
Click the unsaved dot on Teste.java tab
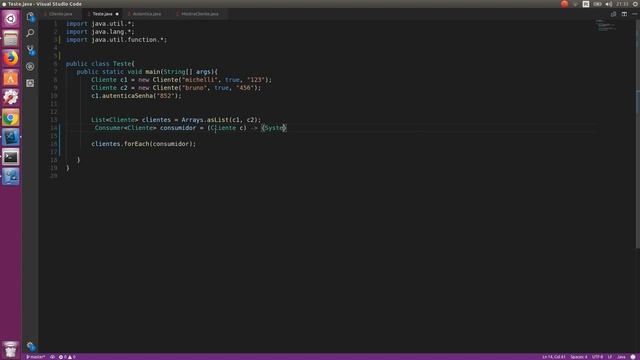[x=117, y=14]
